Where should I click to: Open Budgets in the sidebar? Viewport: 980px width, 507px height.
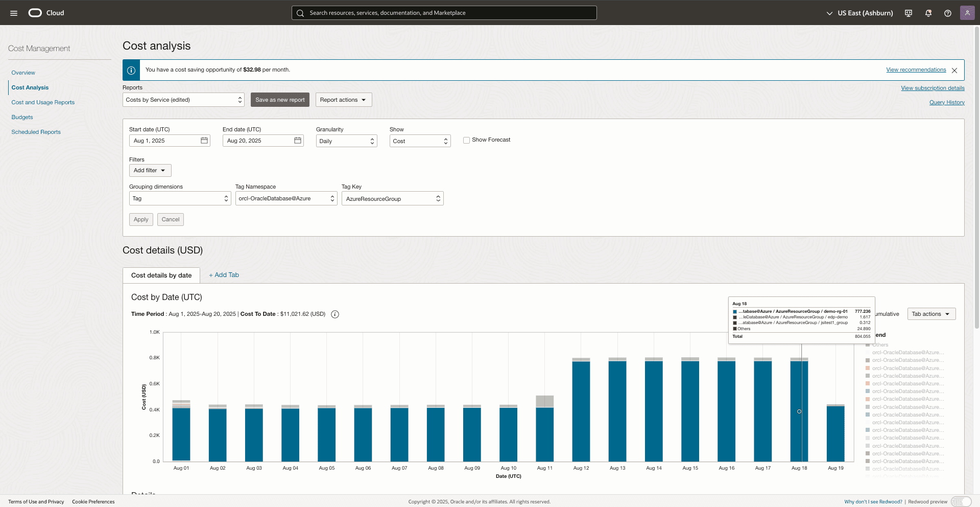tap(22, 117)
